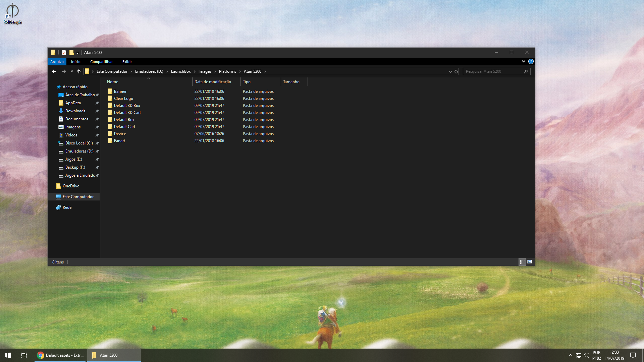Click Emuladores (D:) in the address breadcrumb
The width and height of the screenshot is (644, 362).
point(149,71)
